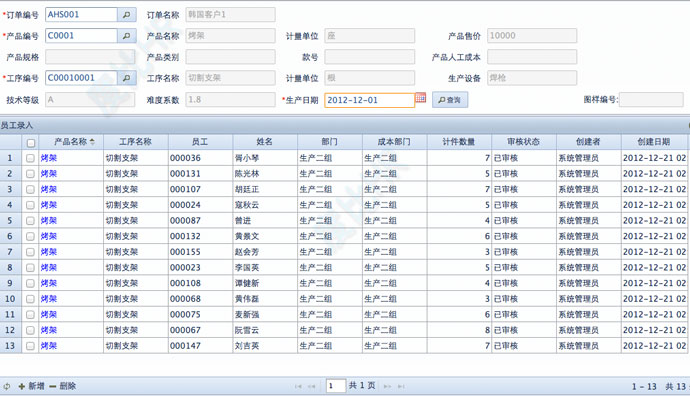The width and height of the screenshot is (690, 396).
Task: Select employee ID 000075 cell
Action: 200,315
